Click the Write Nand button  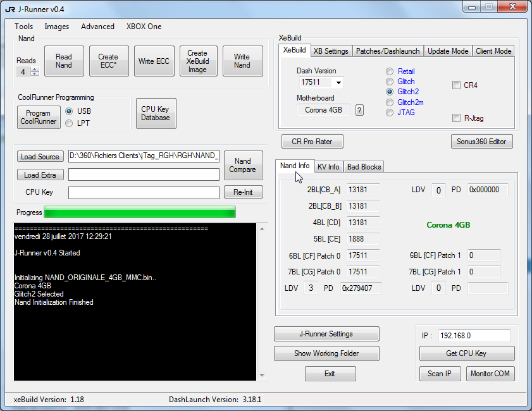click(x=242, y=61)
